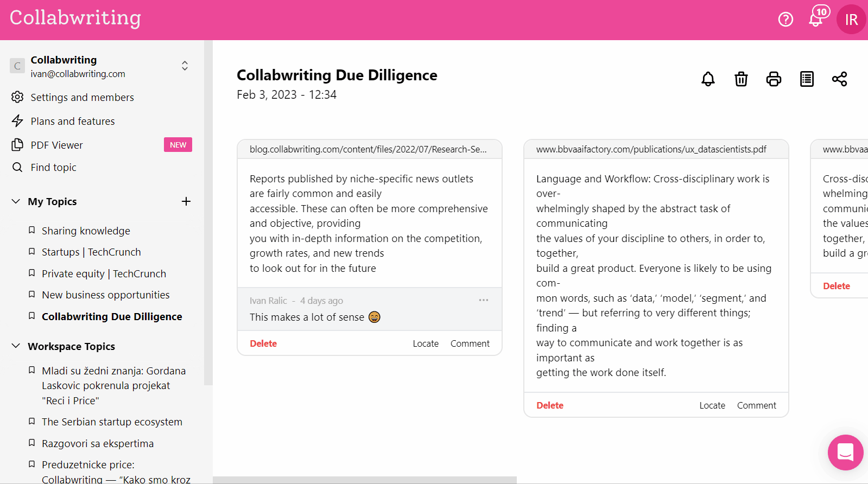Click the horizontal scrollbar at the bottom

[x=364, y=480]
